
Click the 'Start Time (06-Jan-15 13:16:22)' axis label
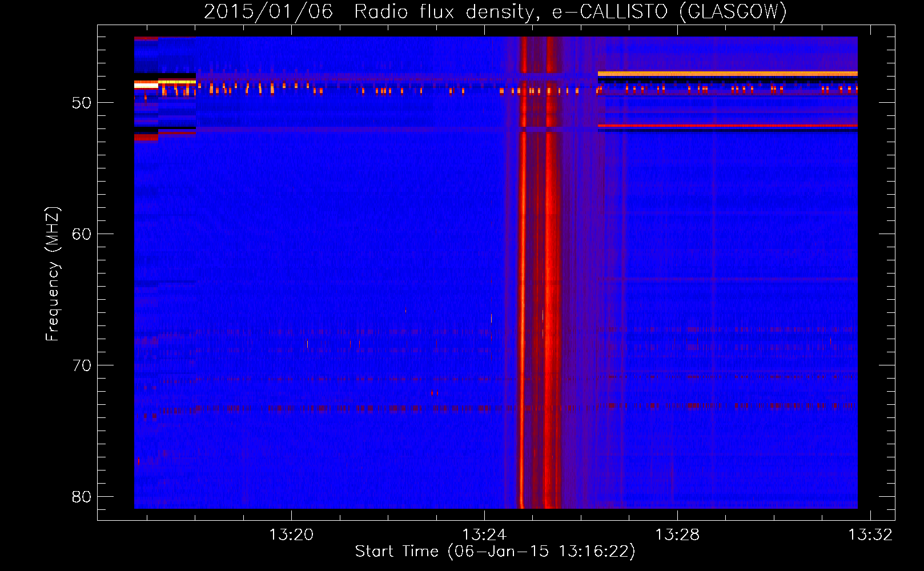[x=495, y=552]
